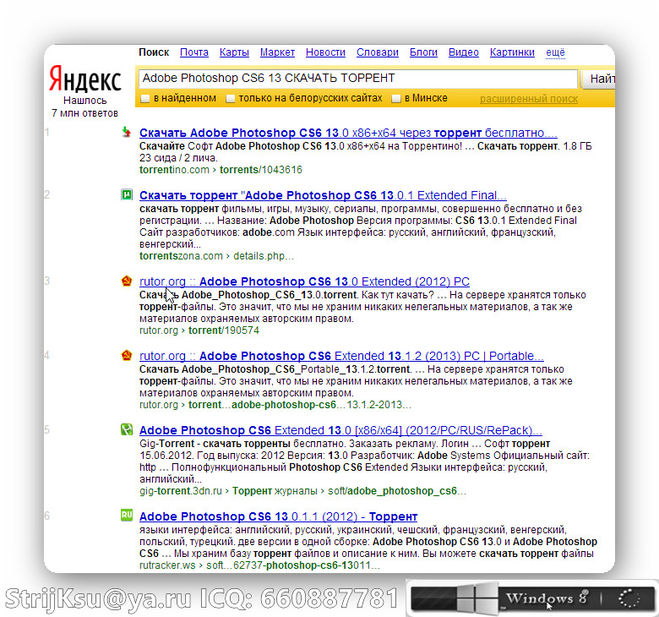This screenshot has width=659, height=617.
Task: Click the 'Нашлось 7 млн ответов' text
Action: click(x=85, y=107)
